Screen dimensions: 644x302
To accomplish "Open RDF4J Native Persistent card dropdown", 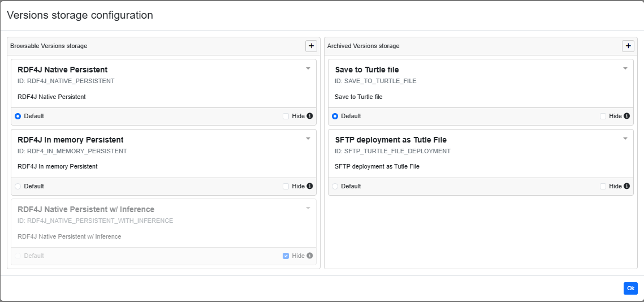I will click(308, 68).
